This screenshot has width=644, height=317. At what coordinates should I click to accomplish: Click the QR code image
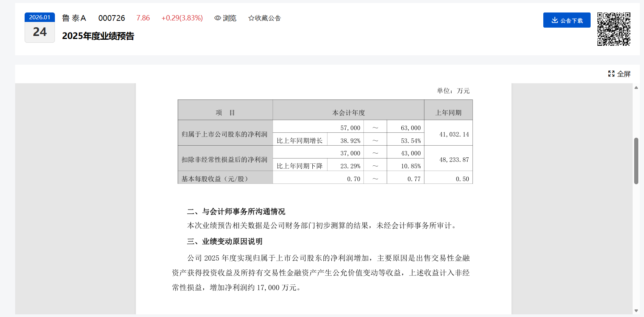tap(613, 29)
